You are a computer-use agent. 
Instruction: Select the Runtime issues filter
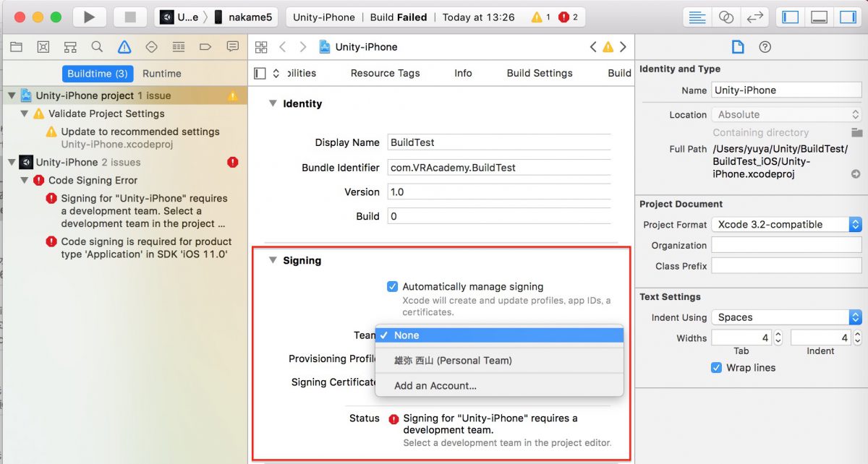162,74
